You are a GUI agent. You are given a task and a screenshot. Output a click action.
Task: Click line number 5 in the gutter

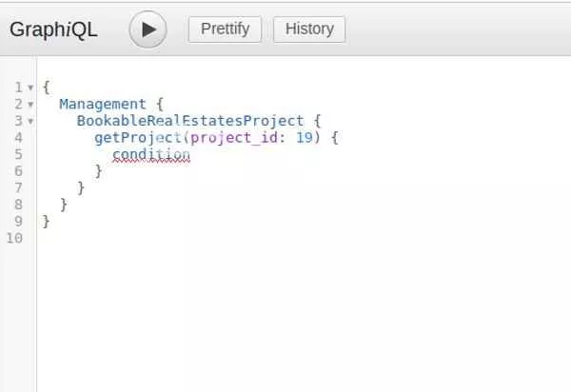coord(19,154)
